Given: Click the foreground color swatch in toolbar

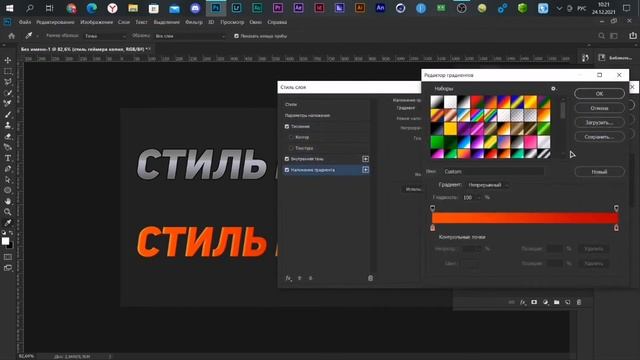Looking at the screenshot, I should click(5, 241).
